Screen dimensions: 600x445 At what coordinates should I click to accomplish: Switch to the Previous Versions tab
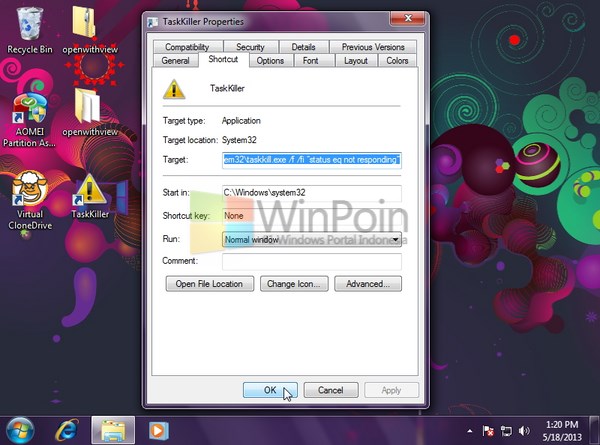pyautogui.click(x=373, y=47)
